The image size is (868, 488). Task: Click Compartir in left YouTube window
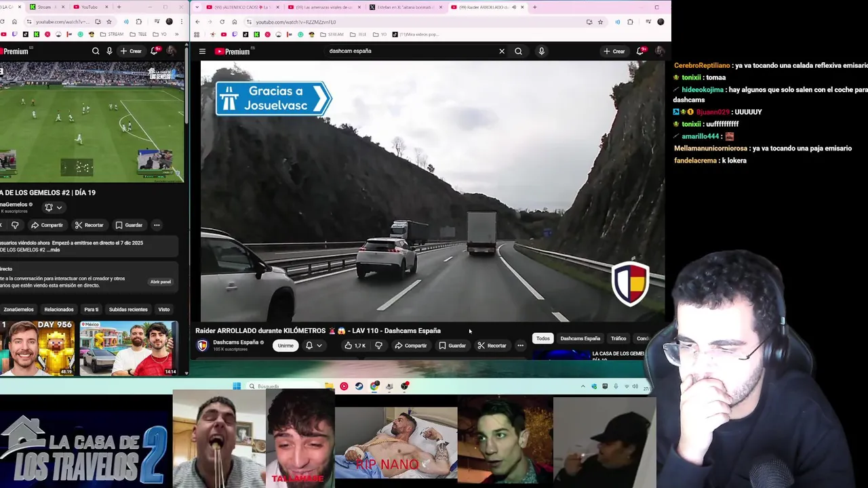click(47, 225)
